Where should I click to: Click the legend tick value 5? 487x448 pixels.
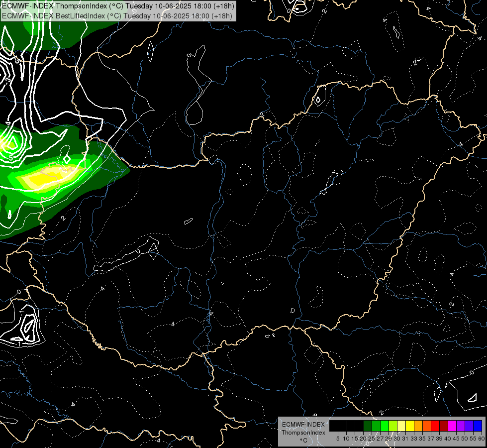point(338,439)
